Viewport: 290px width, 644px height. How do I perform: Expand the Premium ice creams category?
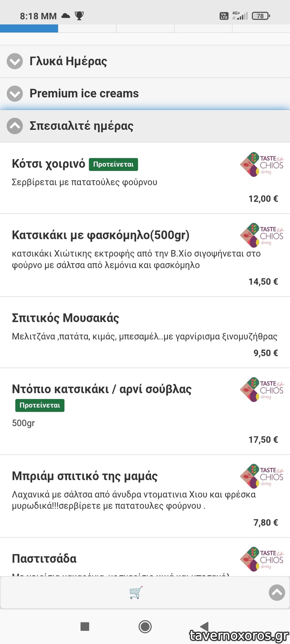[x=15, y=93]
